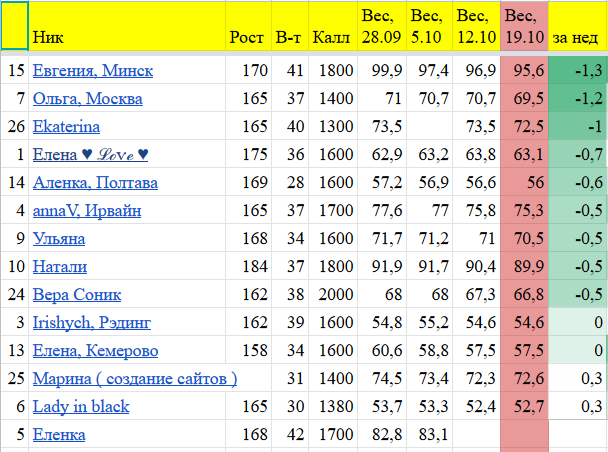Image resolution: width=608 pixels, height=452 pixels.
Task: Click the за нед header cell
Action: [x=578, y=37]
